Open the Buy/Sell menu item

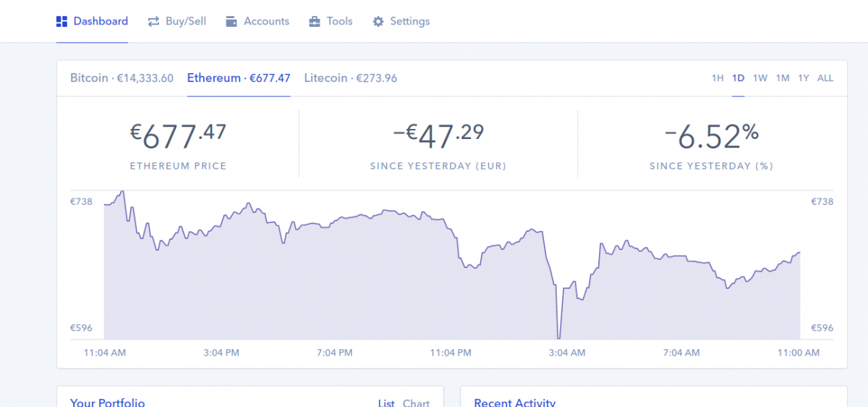(176, 22)
